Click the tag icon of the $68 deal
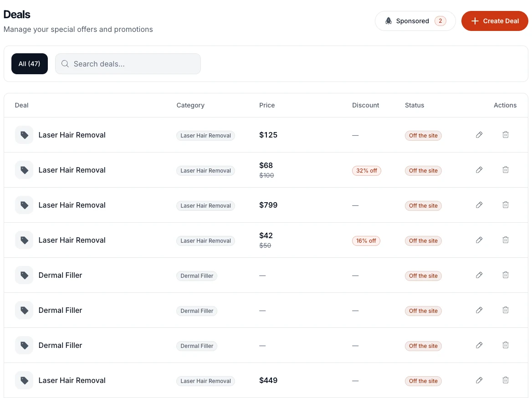The width and height of the screenshot is (532, 398). tap(24, 170)
